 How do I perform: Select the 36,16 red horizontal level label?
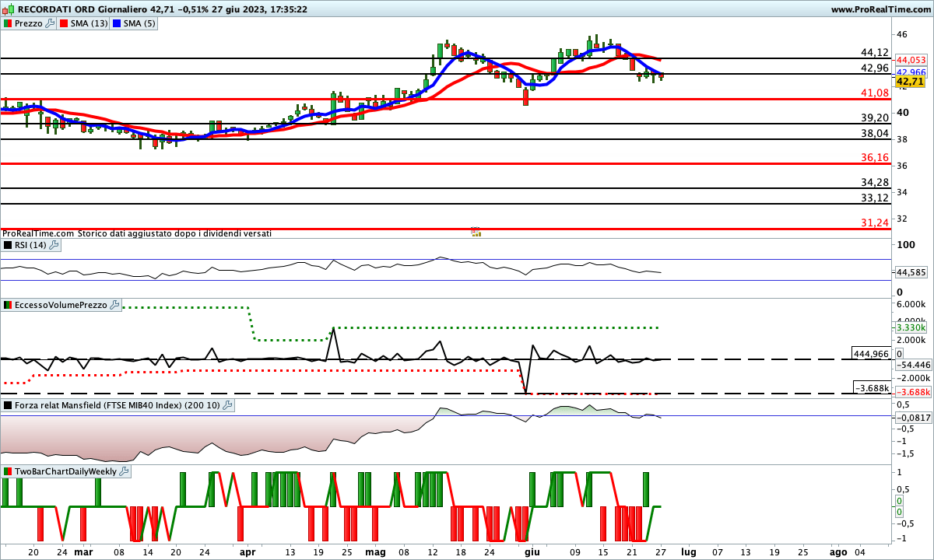point(875,157)
